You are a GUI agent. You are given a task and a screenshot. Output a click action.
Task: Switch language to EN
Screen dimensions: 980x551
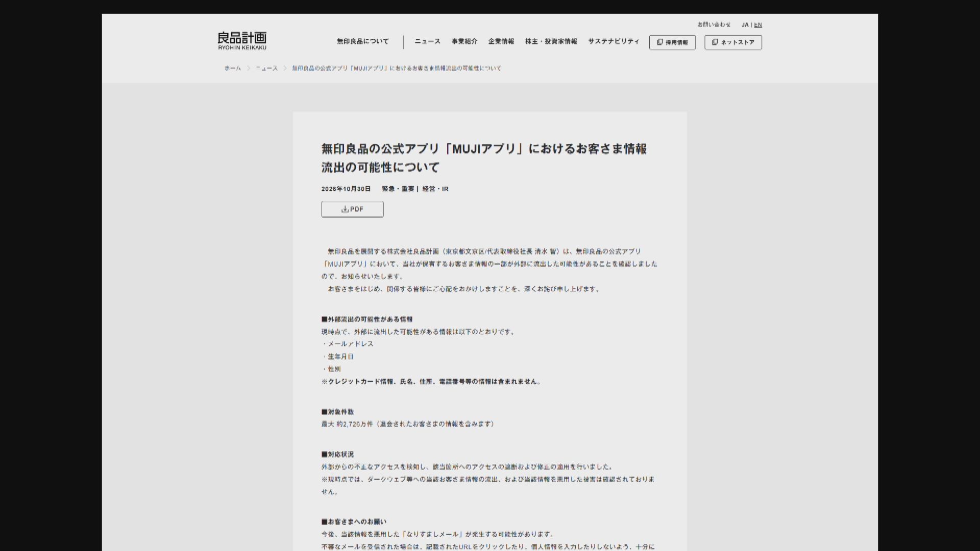(x=758, y=24)
